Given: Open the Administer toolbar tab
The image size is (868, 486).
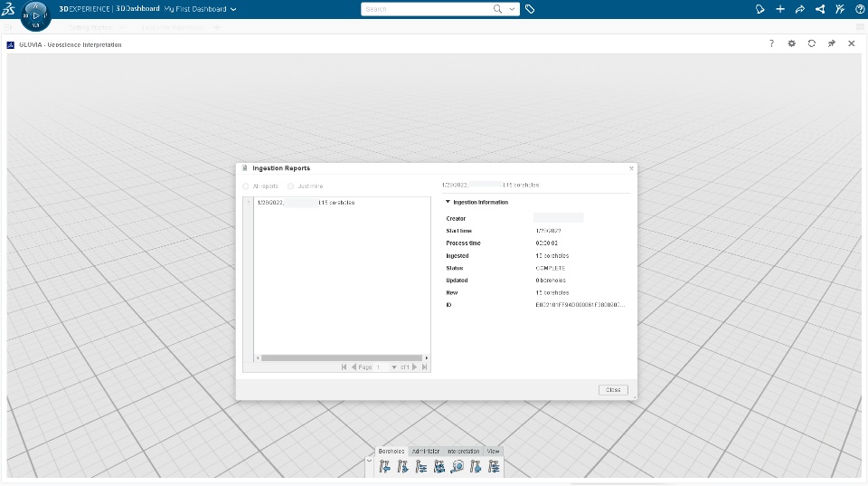Looking at the screenshot, I should [426, 451].
